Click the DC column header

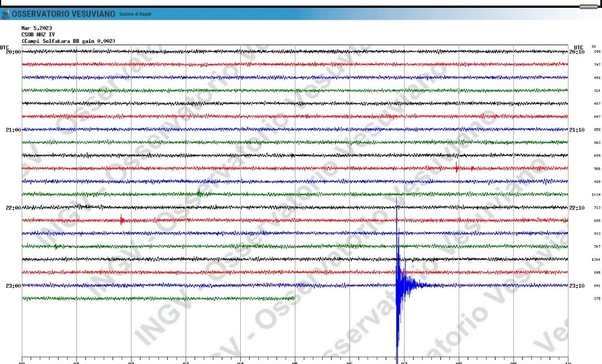pos(594,46)
